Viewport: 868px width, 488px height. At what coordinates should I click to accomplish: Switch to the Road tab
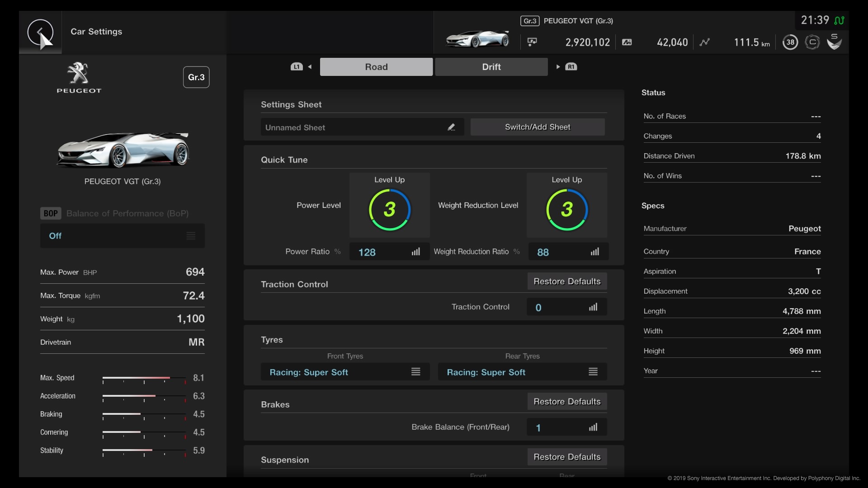pyautogui.click(x=376, y=67)
